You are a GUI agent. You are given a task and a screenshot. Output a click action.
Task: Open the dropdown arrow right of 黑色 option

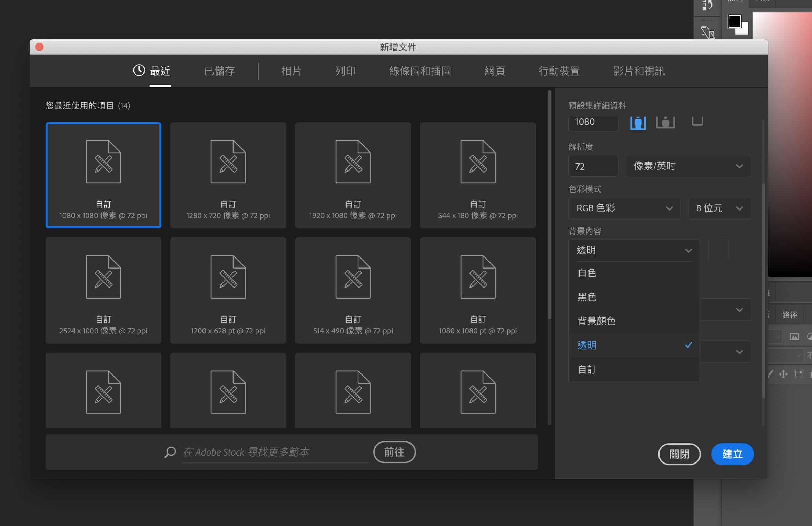point(739,310)
